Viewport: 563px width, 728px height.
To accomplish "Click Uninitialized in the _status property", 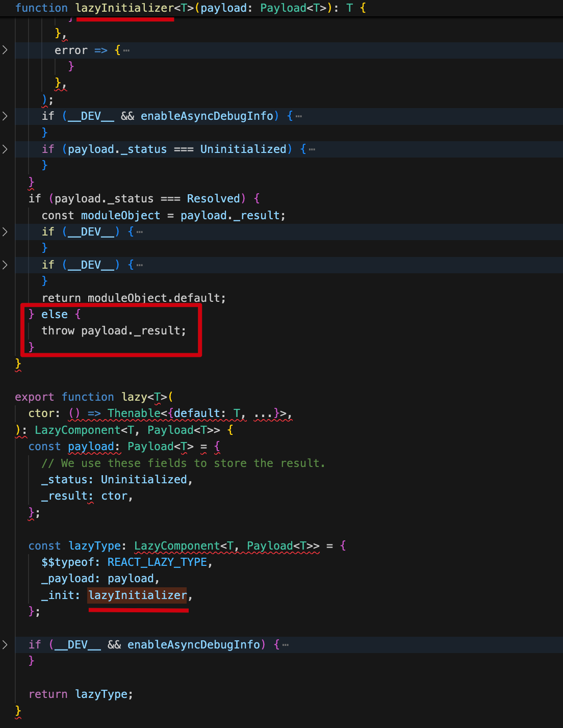I will pos(144,479).
